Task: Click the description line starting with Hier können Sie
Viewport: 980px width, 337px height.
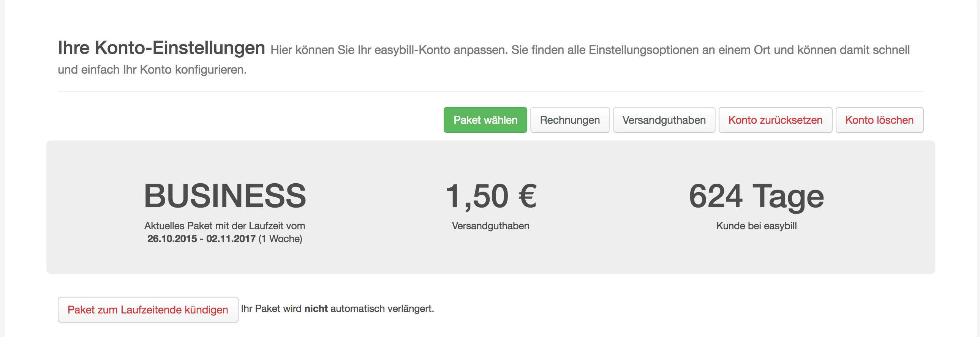Action: pos(590,50)
